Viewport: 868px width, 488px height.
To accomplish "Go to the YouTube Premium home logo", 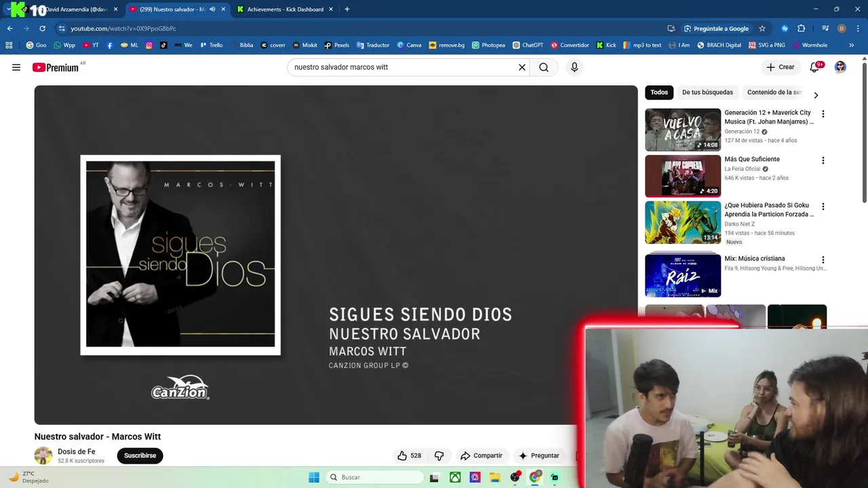I will [56, 67].
